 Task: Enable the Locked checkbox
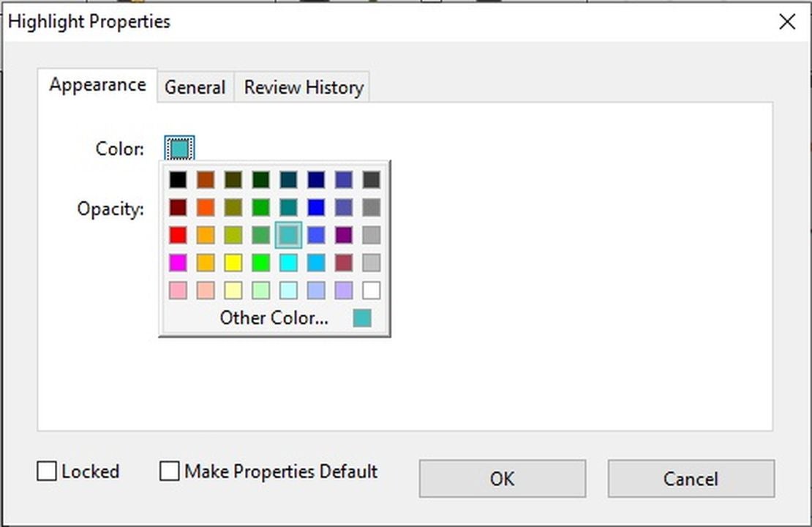click(47, 471)
